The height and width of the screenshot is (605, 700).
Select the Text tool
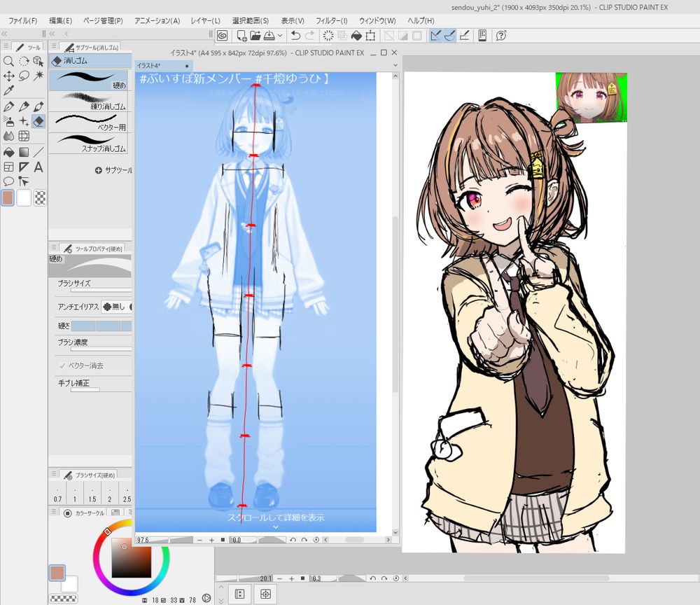[38, 167]
